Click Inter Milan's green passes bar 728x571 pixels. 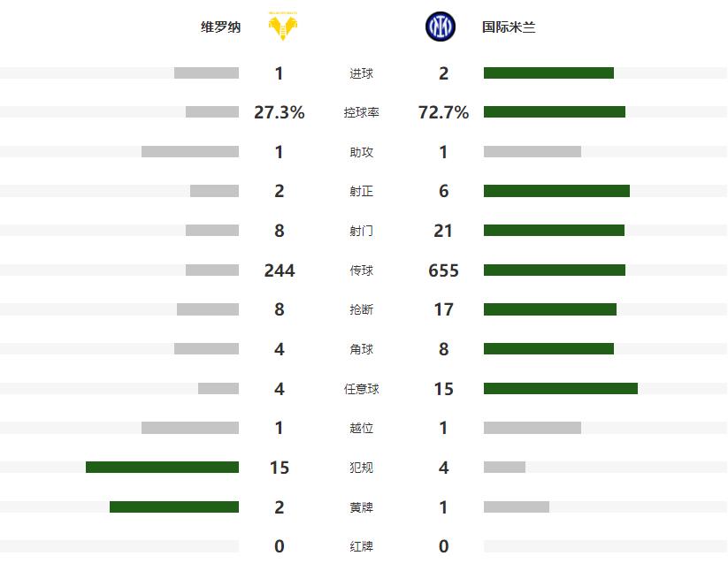[x=554, y=270]
